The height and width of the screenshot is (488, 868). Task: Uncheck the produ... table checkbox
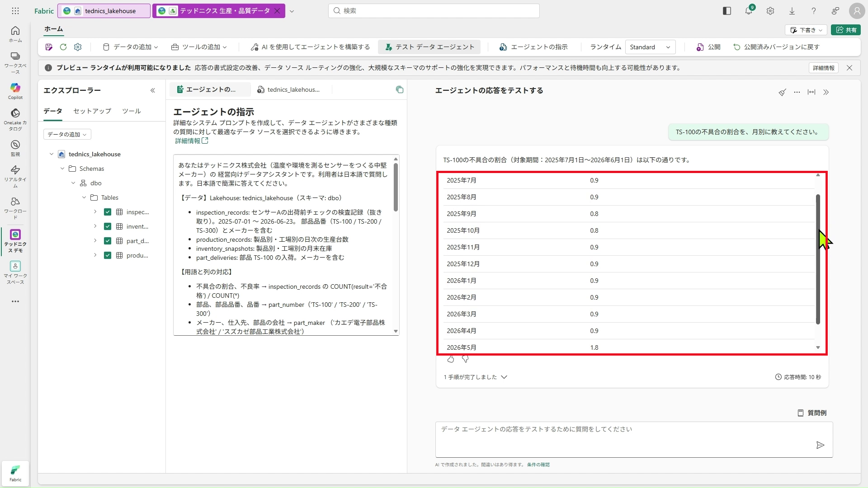point(108,255)
